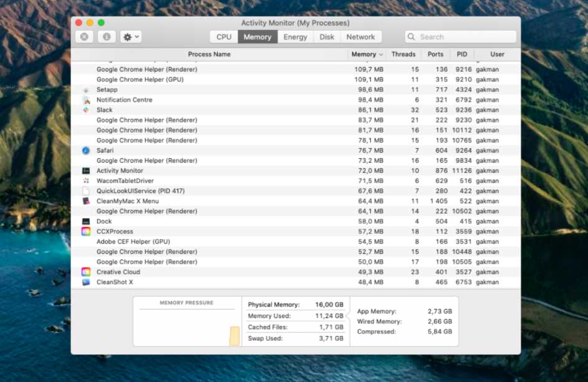Click the WacomTabletDriver process icon
Screen dimensions: 588x382
86,180
